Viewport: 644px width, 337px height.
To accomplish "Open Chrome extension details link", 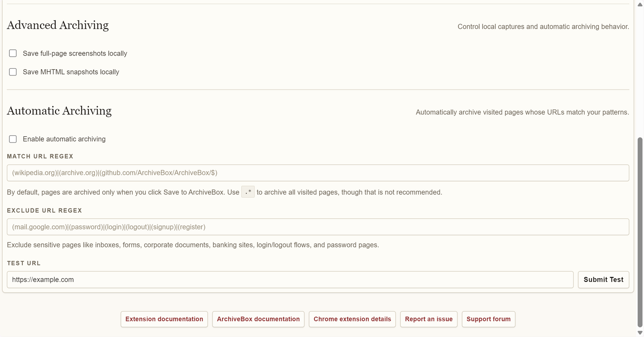I will click(x=352, y=319).
